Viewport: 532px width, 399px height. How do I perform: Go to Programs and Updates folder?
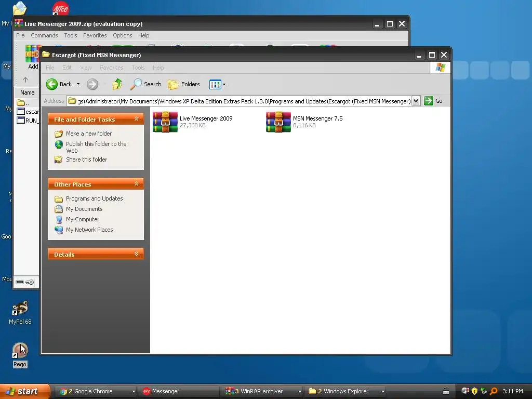(95, 198)
